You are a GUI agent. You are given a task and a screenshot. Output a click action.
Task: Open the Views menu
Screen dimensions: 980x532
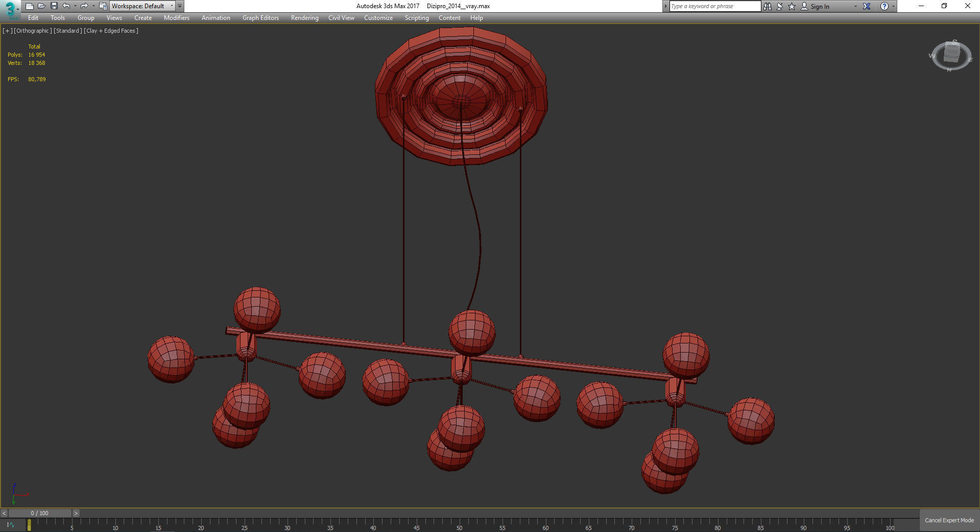[x=114, y=18]
